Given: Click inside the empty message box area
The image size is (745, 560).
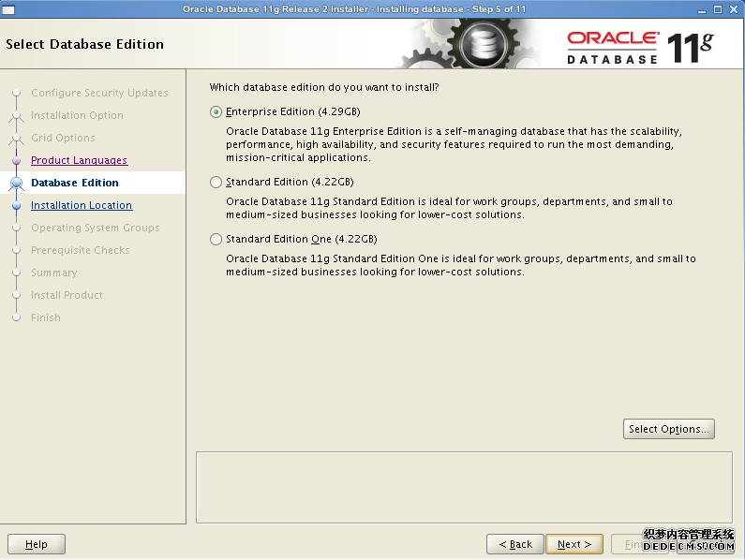Looking at the screenshot, I should tap(464, 487).
